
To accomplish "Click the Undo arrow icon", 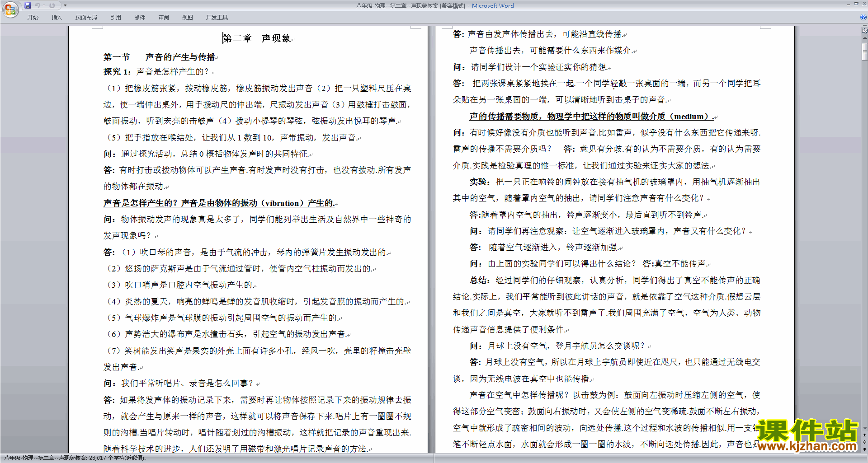I will 38,5.
